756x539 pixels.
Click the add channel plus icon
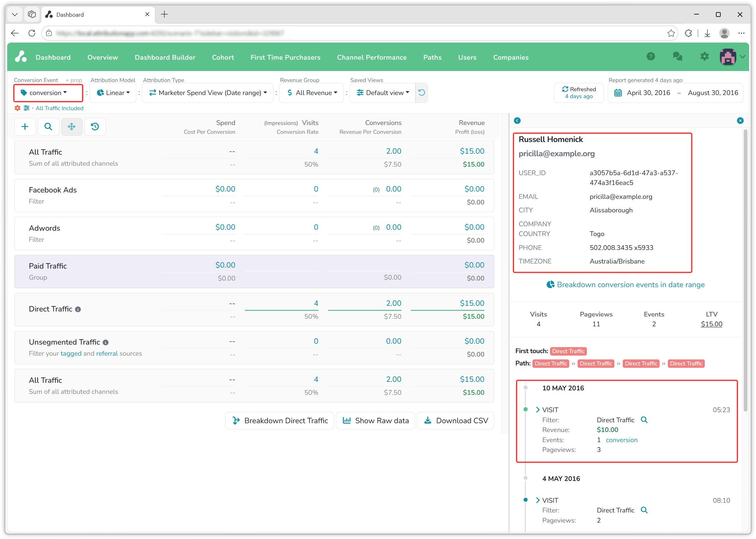(x=25, y=127)
